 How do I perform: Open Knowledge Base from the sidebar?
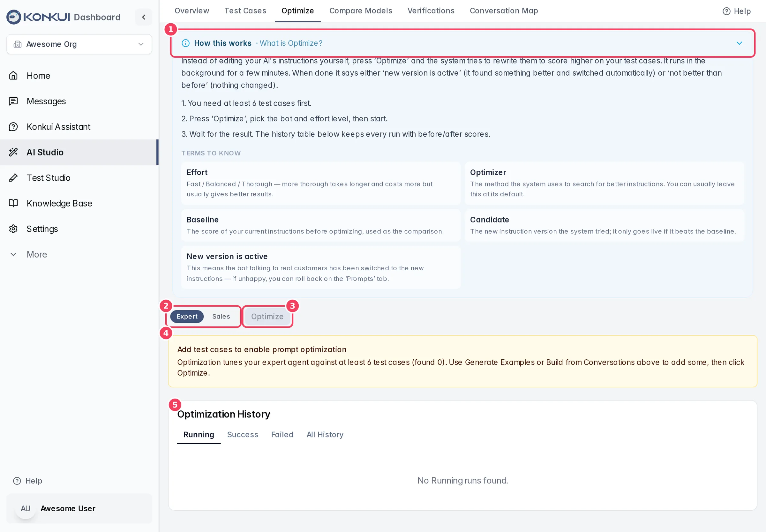tap(79, 203)
